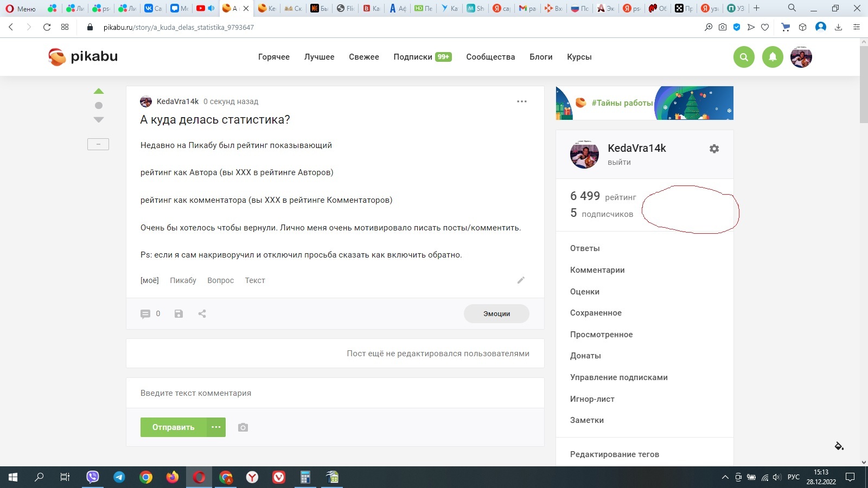Viewport: 868px width, 488px height.
Task: Open Telegram from the taskbar
Action: (x=119, y=477)
